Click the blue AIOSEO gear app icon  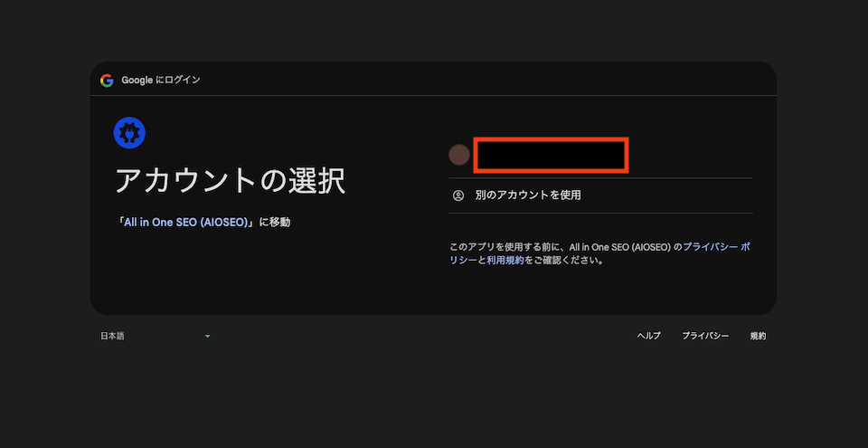tap(129, 133)
